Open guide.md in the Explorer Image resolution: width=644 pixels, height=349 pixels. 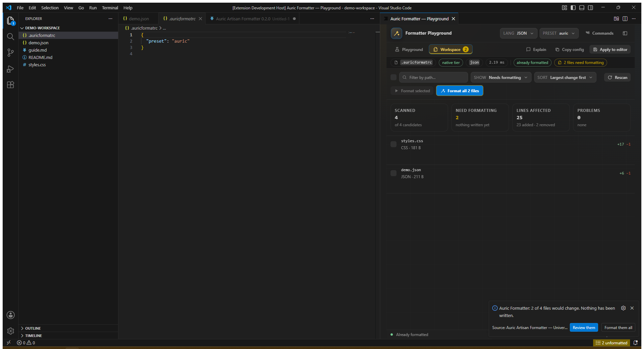tap(68, 50)
